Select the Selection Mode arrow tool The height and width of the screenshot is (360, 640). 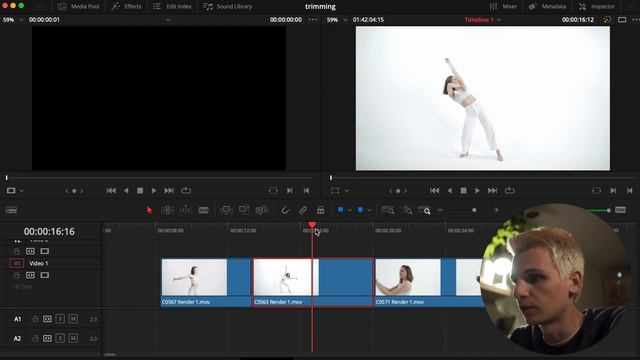[x=149, y=210]
